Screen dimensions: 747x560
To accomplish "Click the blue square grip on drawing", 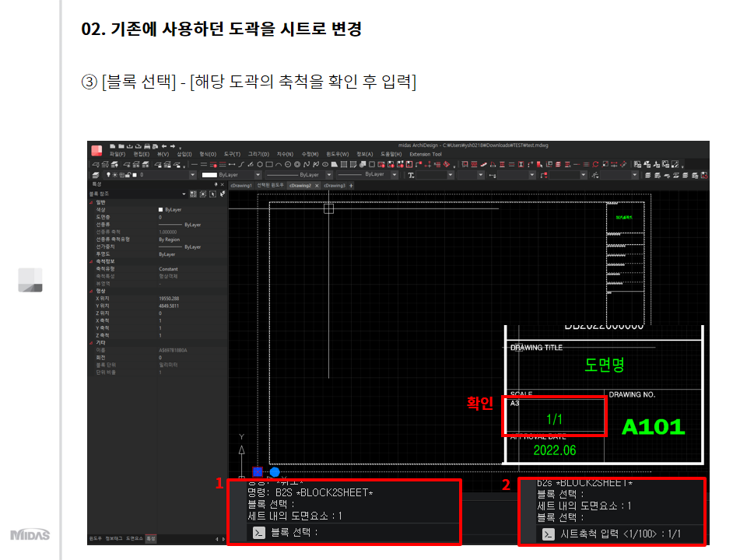I will click(x=258, y=471).
